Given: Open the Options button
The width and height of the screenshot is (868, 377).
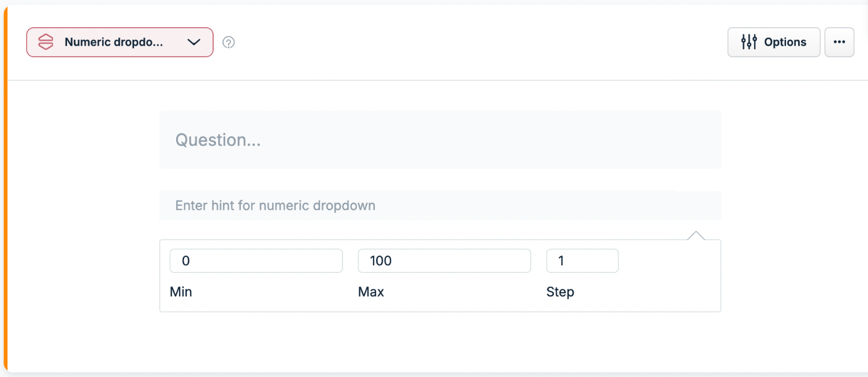Looking at the screenshot, I should click(774, 42).
